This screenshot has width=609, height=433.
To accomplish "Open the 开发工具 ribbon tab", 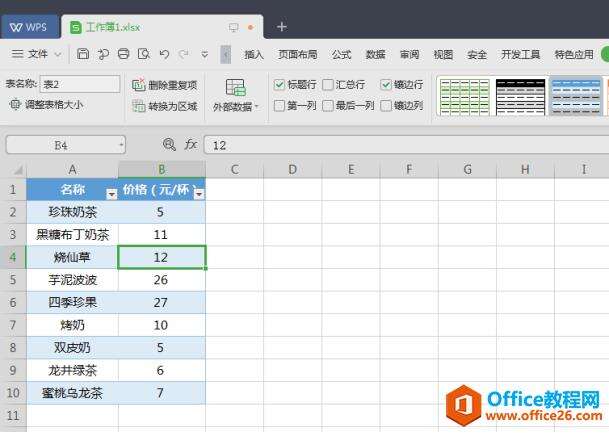I will (x=520, y=54).
